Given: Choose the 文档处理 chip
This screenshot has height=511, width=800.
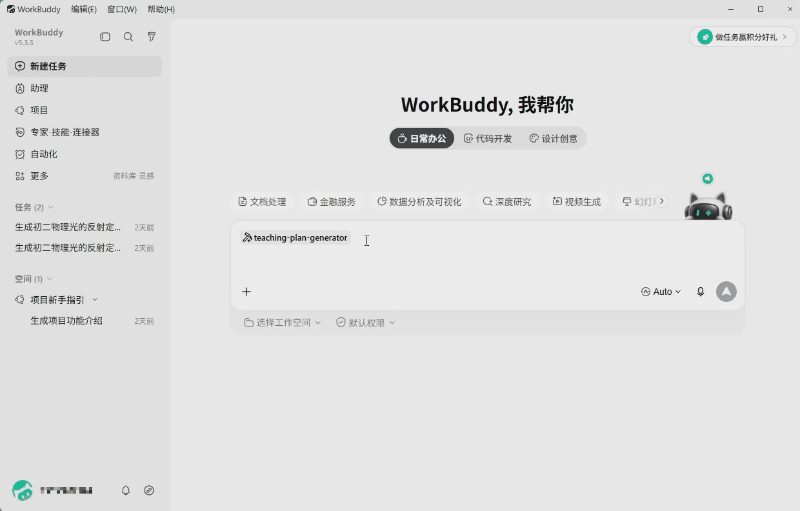Looking at the screenshot, I should (x=262, y=202).
